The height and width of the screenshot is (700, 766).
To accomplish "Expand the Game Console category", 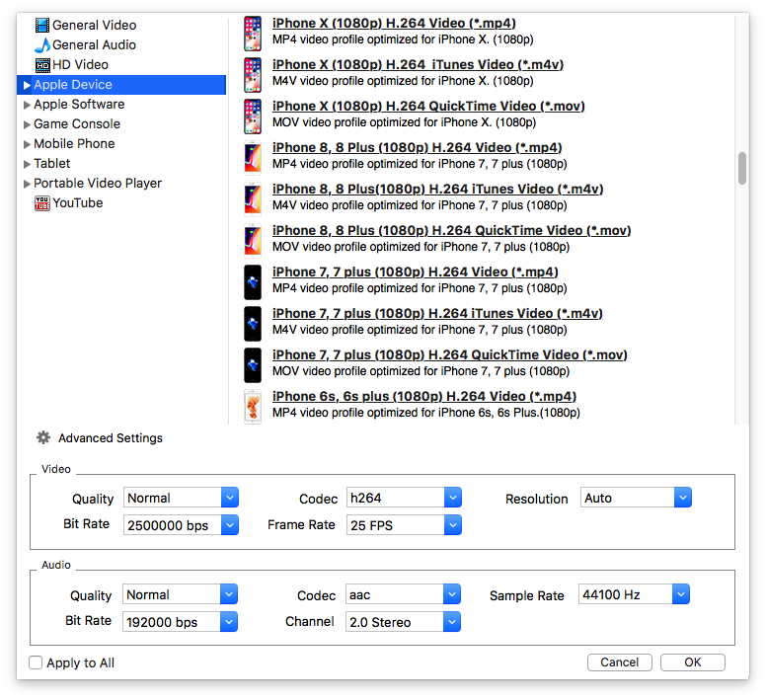I will click(27, 124).
